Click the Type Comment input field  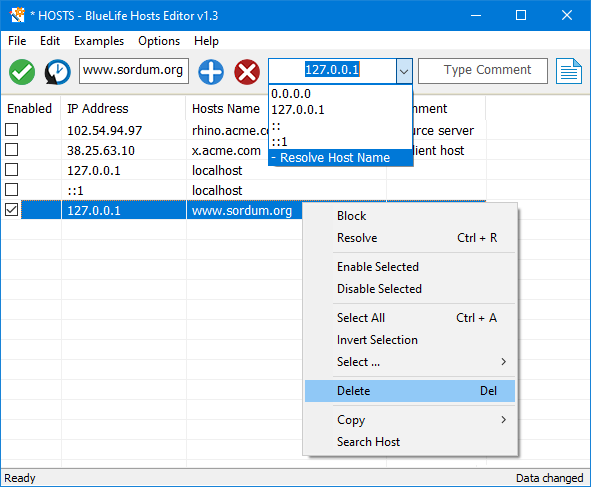483,71
